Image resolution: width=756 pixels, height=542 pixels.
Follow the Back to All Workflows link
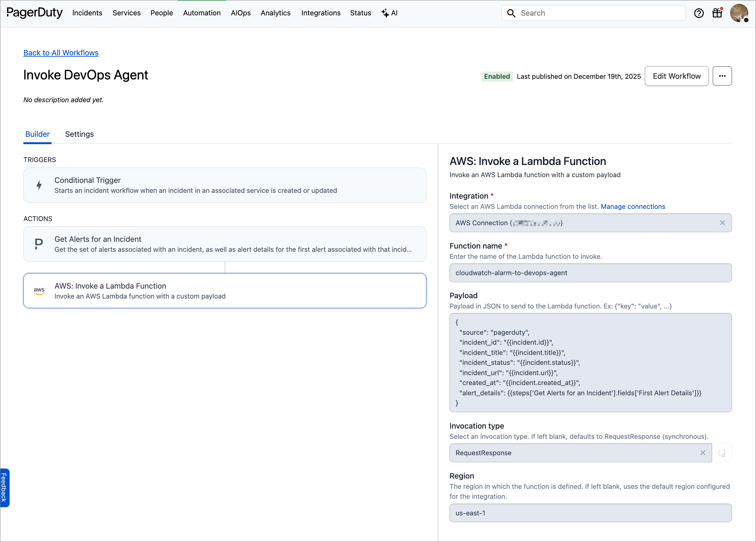(x=61, y=53)
